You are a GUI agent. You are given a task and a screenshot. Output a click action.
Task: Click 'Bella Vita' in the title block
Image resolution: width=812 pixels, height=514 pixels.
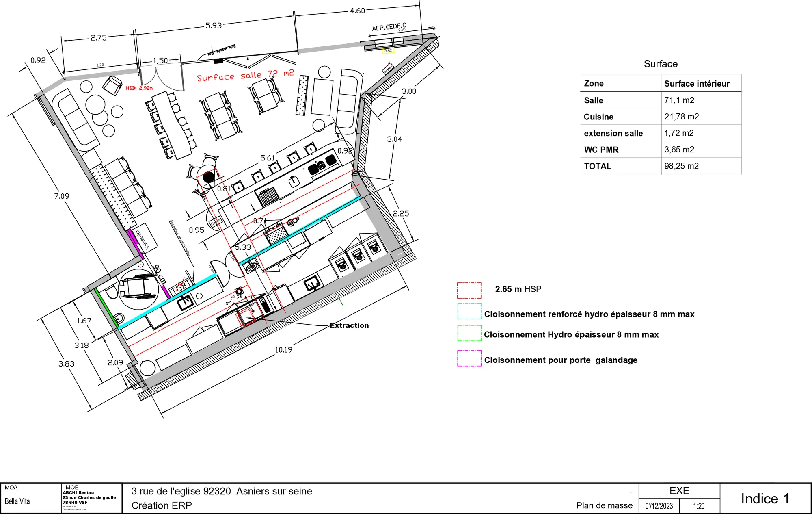17,501
